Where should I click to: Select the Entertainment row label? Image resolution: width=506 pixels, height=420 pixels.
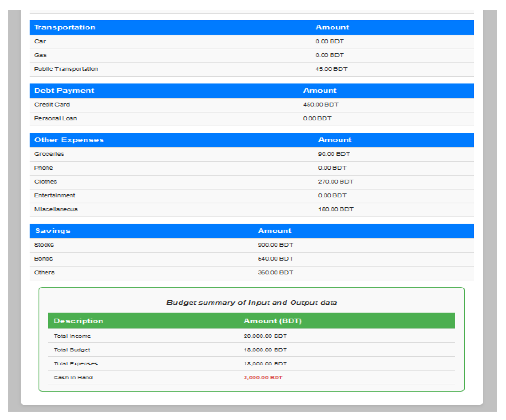click(55, 196)
